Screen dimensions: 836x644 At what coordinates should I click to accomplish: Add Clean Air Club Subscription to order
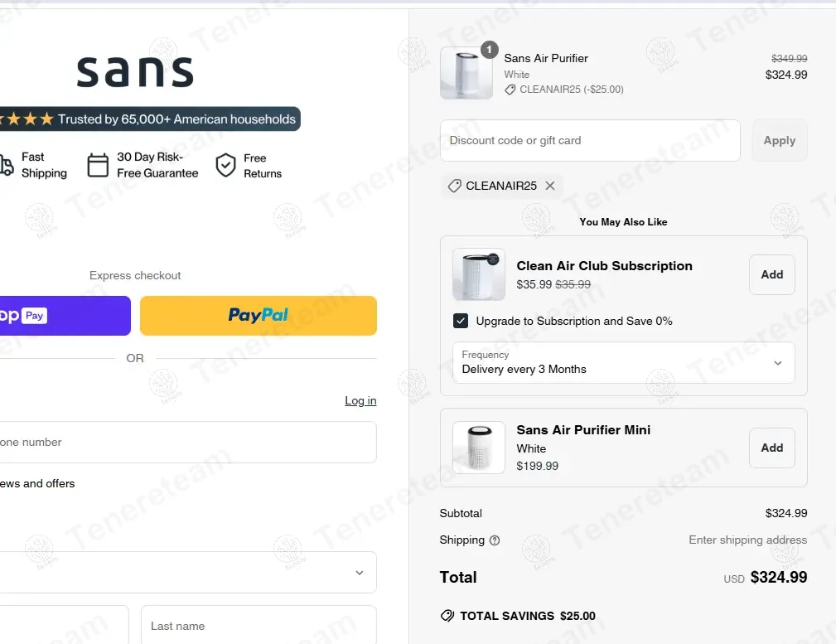(x=771, y=274)
